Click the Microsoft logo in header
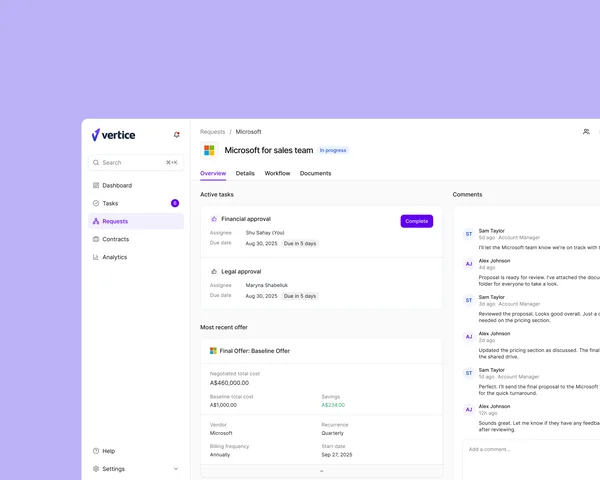The image size is (600, 480). coord(209,150)
